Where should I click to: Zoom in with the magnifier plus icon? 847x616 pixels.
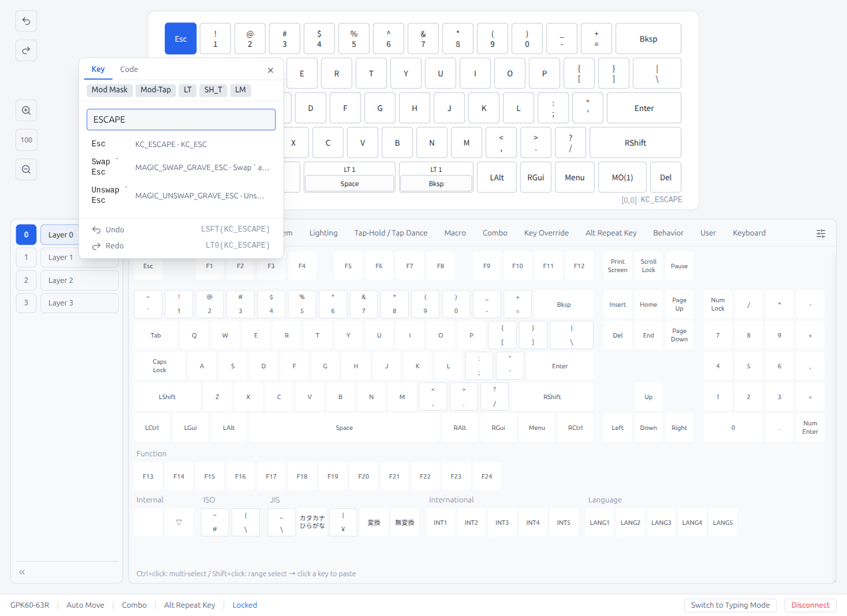click(26, 110)
